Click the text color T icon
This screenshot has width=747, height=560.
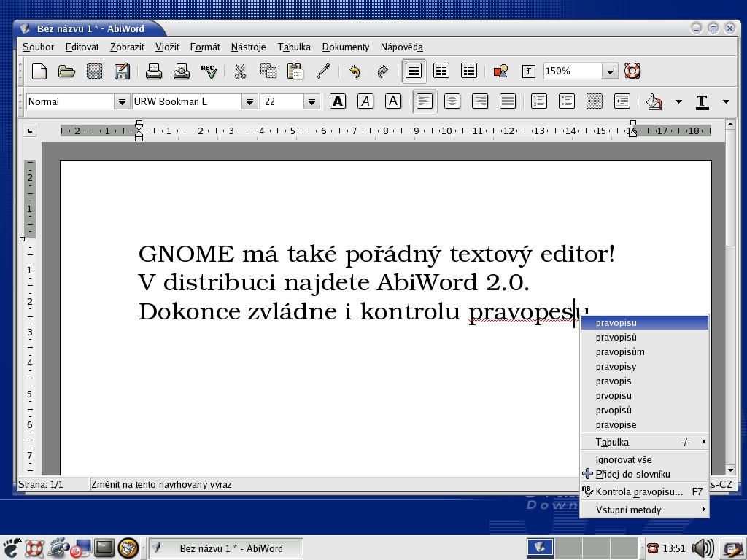pos(702,101)
